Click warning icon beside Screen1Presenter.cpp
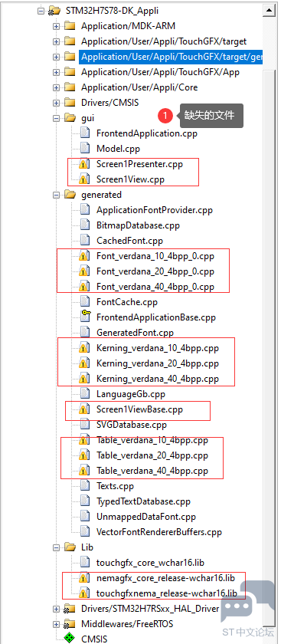281x644 pixels. pyautogui.click(x=84, y=164)
